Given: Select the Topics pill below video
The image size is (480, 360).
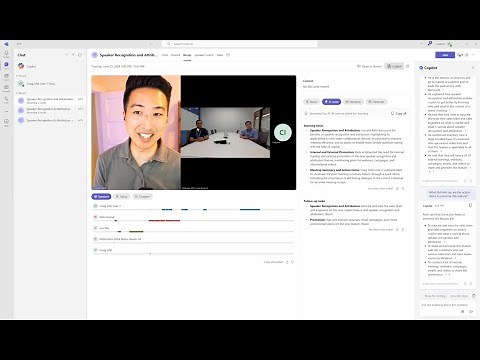Looking at the screenshot, I should pos(122,196).
